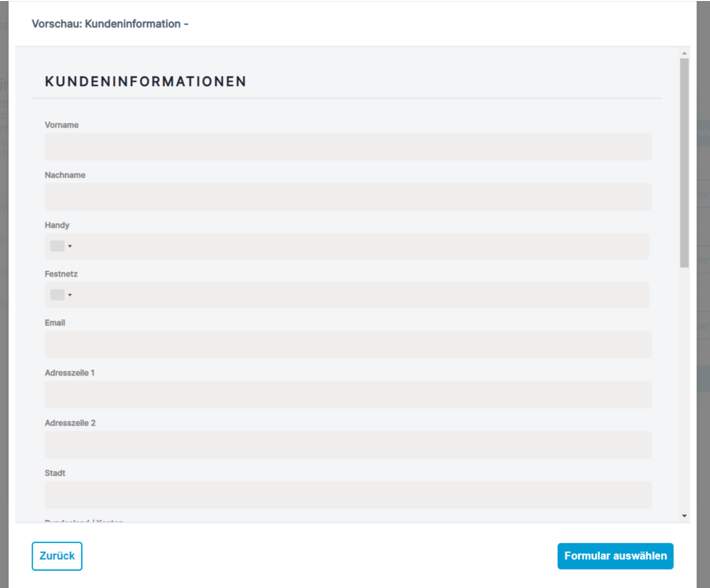The image size is (710, 588).
Task: Click the Handy label
Action: (57, 225)
